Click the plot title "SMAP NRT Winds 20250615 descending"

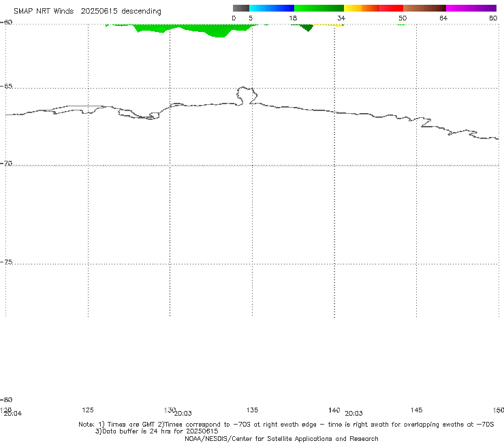pos(87,12)
